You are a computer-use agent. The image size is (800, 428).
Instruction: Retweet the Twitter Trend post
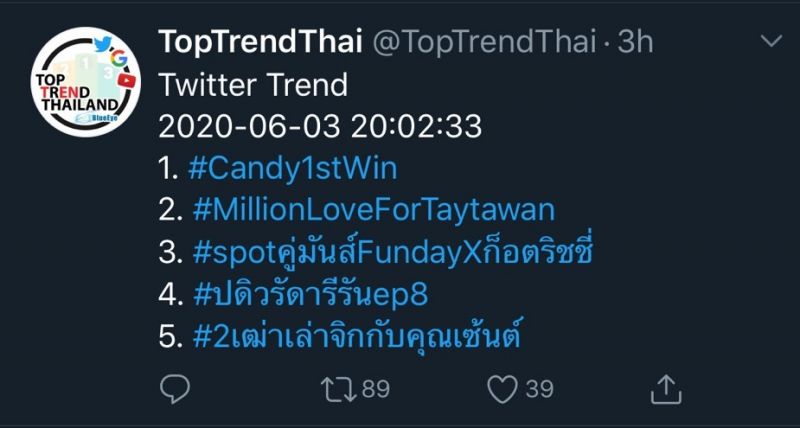(339, 388)
